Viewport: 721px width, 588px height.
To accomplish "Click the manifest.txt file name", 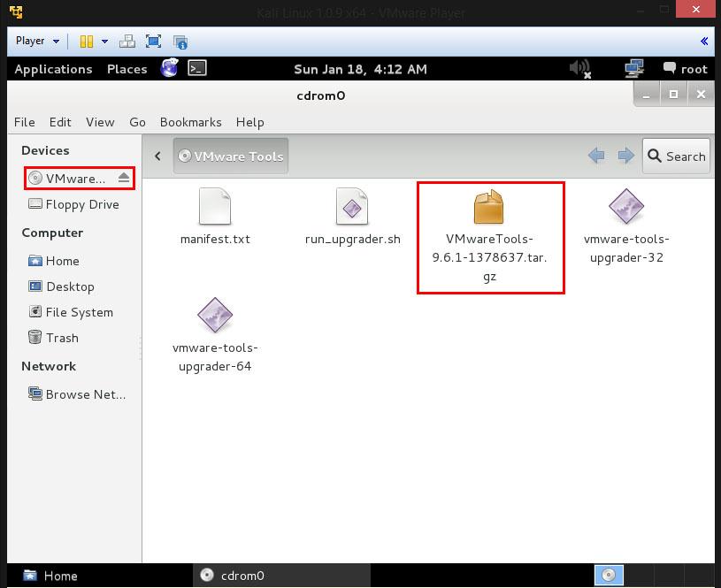I will [x=215, y=239].
